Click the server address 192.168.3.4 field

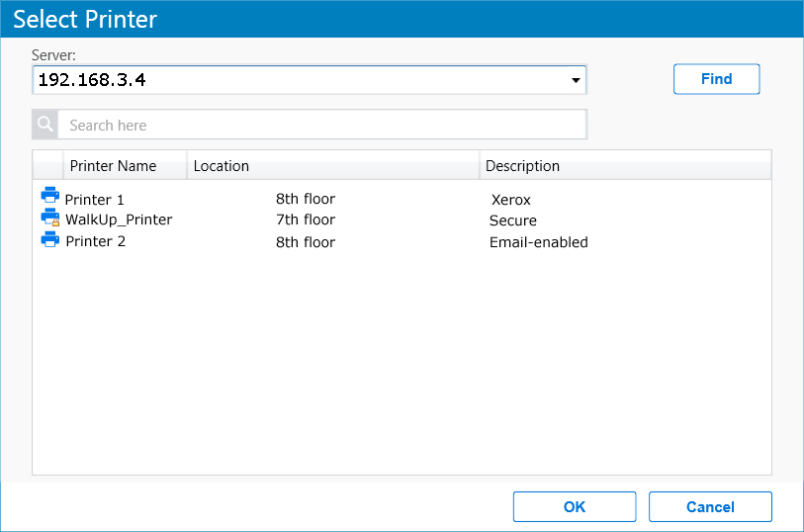click(297, 80)
